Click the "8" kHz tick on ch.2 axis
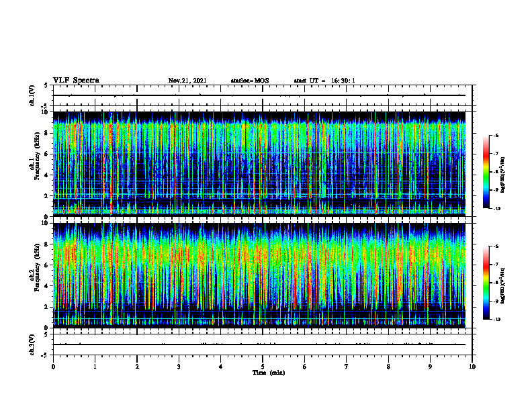Screen dimensions: 532x411 click(x=47, y=244)
